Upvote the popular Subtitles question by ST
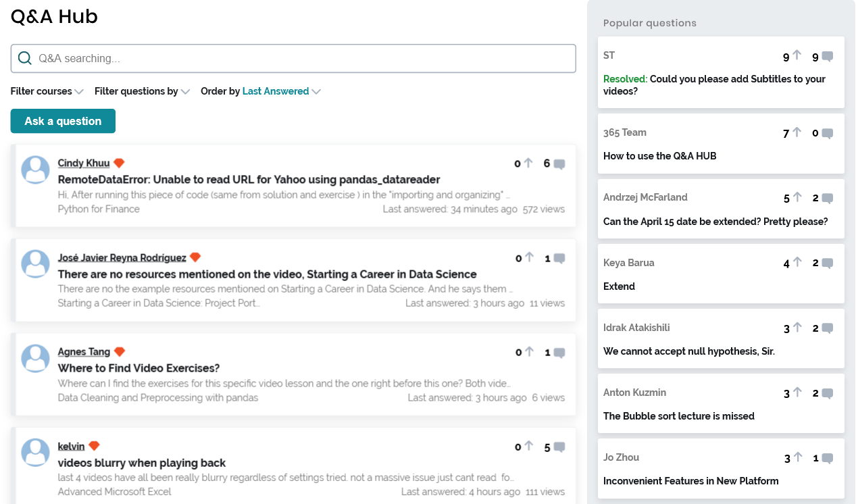Image resolution: width=856 pixels, height=504 pixels. coord(797,57)
